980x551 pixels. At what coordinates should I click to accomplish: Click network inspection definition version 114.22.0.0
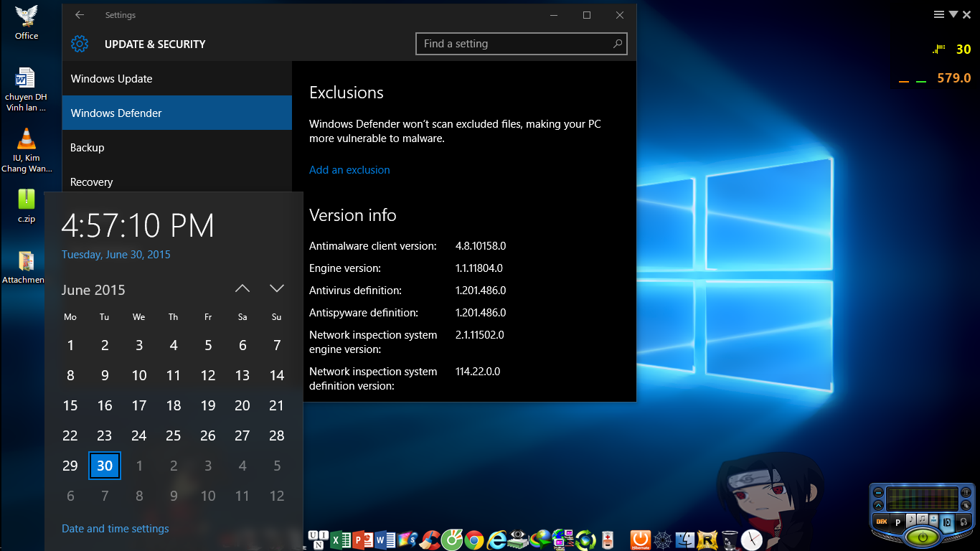[478, 372]
